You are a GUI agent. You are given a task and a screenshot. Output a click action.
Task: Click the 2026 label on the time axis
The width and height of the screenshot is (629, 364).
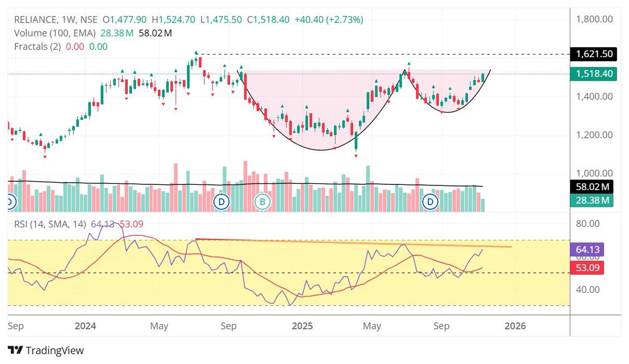tap(515, 326)
